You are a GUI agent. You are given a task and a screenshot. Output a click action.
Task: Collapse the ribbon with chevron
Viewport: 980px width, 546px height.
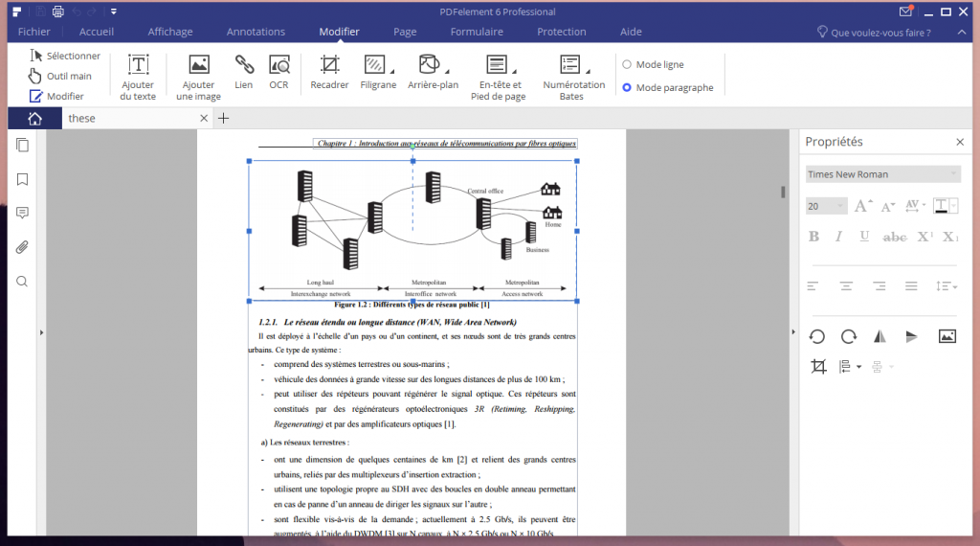point(961,32)
